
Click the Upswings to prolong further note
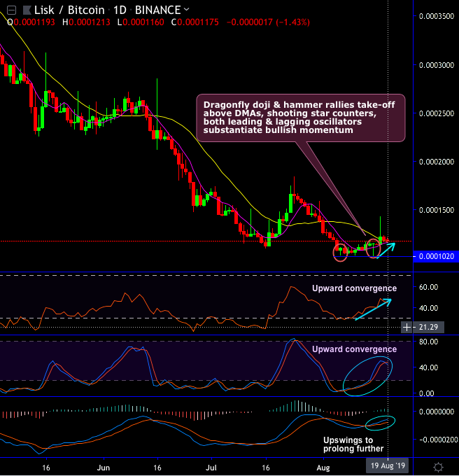(353, 444)
